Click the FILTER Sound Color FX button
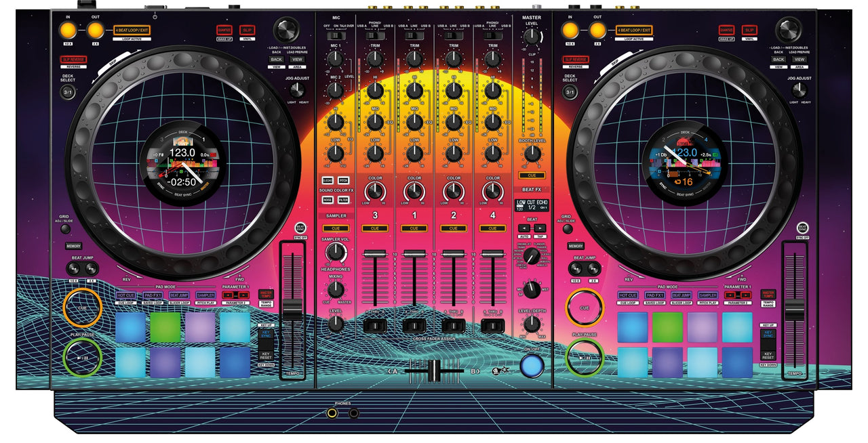 [343, 200]
